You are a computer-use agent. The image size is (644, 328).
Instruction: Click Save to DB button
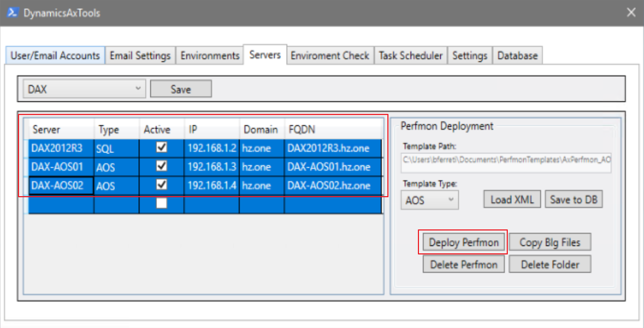pos(574,199)
